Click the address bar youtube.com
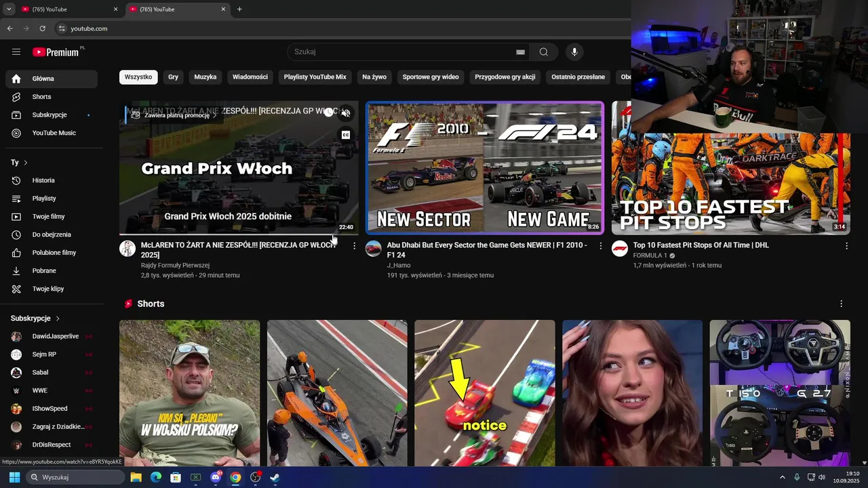This screenshot has width=868, height=488. pyautogui.click(x=89, y=28)
